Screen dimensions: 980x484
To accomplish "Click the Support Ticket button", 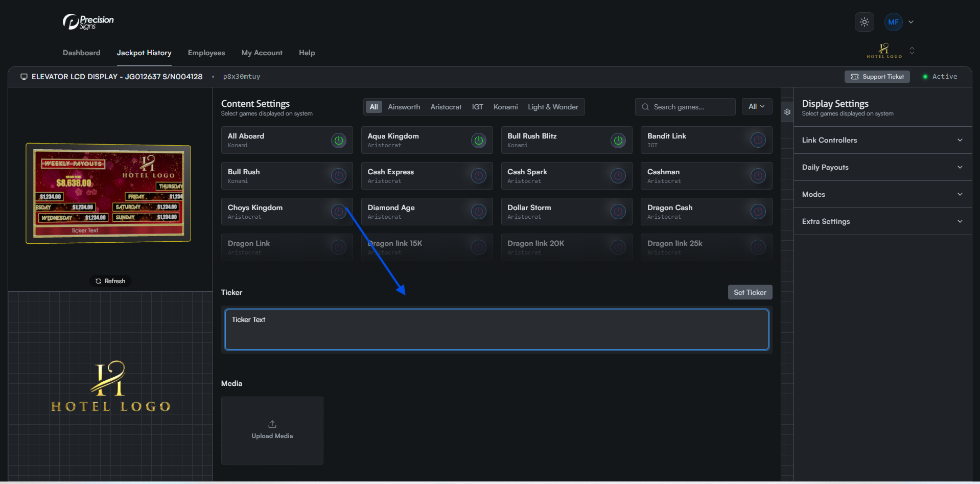I will pyautogui.click(x=877, y=77).
